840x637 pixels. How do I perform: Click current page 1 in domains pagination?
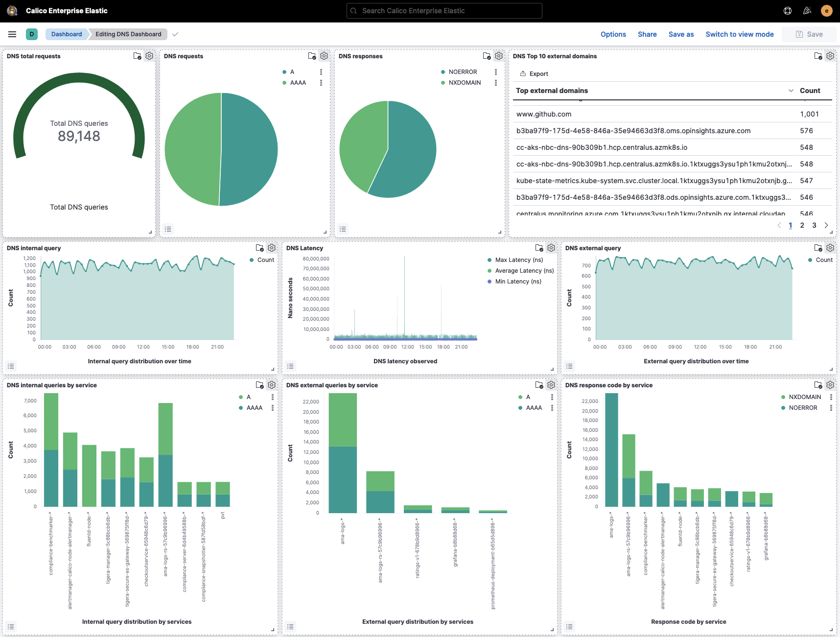[791, 225]
